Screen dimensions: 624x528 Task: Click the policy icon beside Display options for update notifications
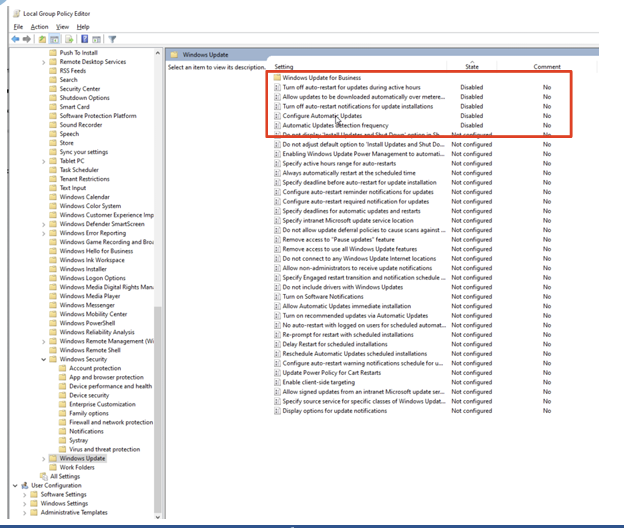coord(277,411)
